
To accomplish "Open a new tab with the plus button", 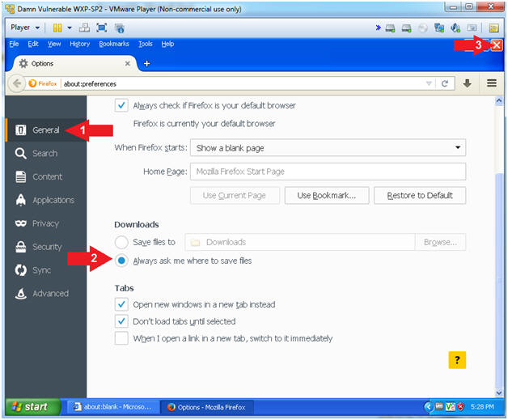I will [146, 63].
